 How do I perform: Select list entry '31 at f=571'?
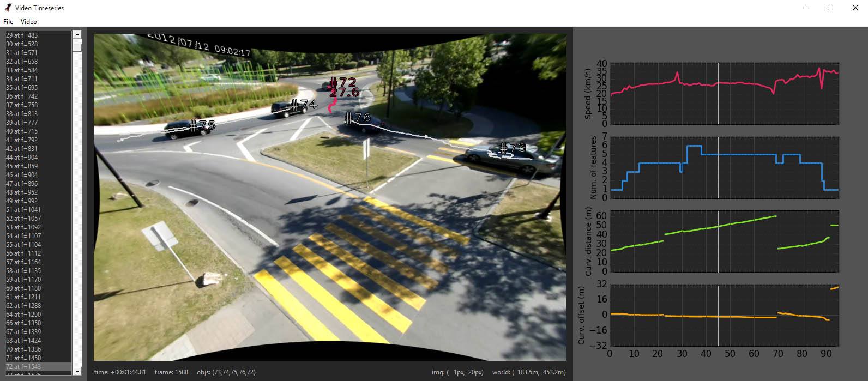pyautogui.click(x=38, y=53)
